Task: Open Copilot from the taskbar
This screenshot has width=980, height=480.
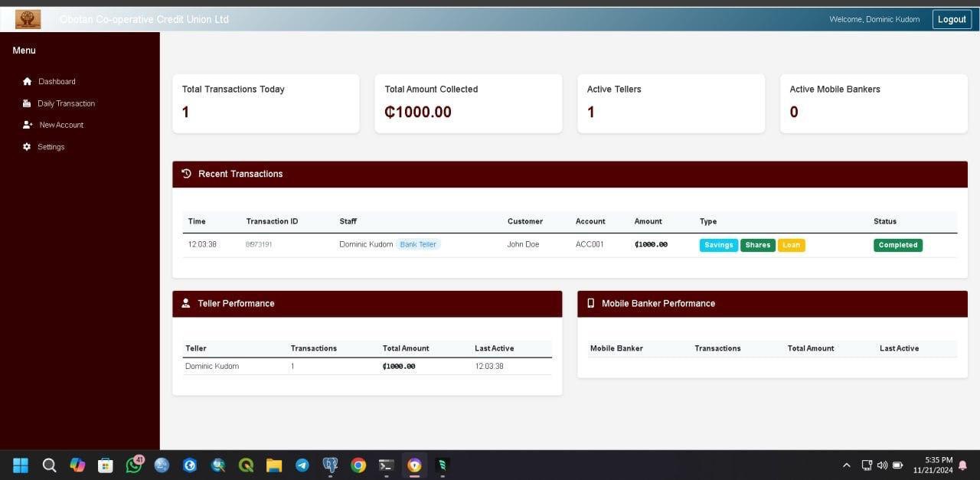Action: [77, 465]
